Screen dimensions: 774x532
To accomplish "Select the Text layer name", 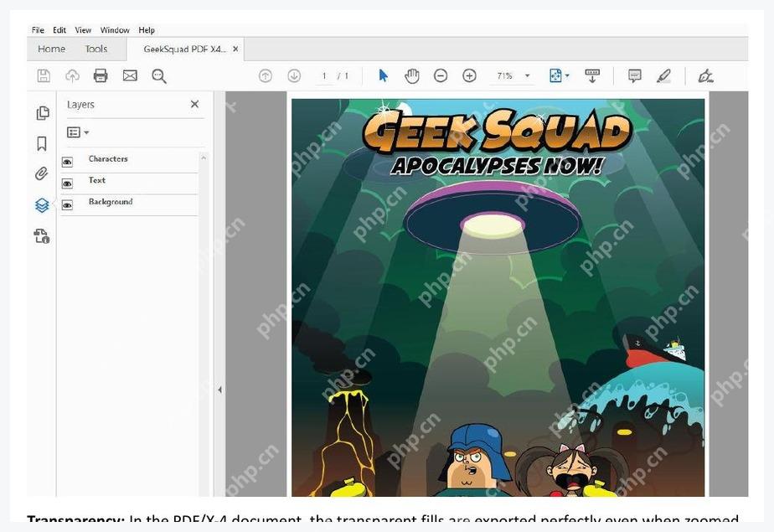I will 97,180.
